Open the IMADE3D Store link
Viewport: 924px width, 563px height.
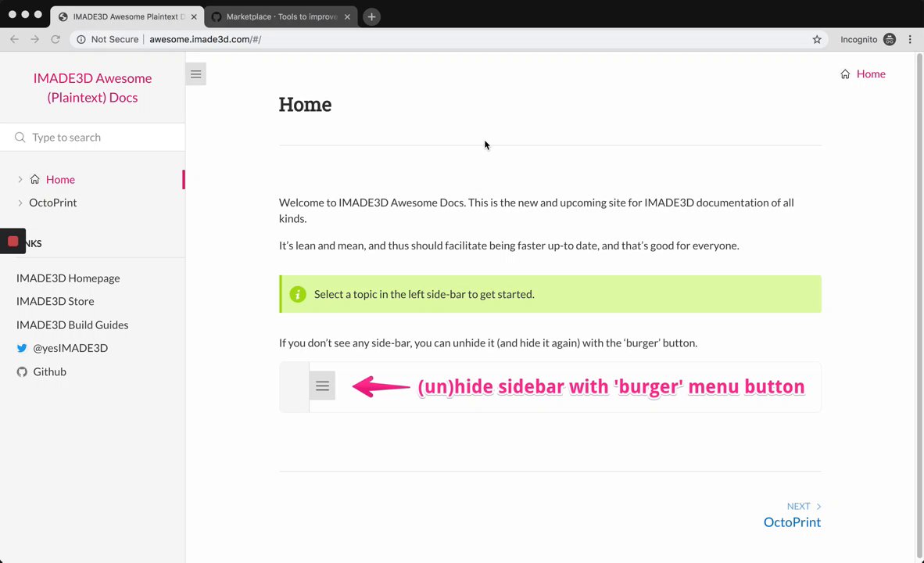pyautogui.click(x=56, y=301)
